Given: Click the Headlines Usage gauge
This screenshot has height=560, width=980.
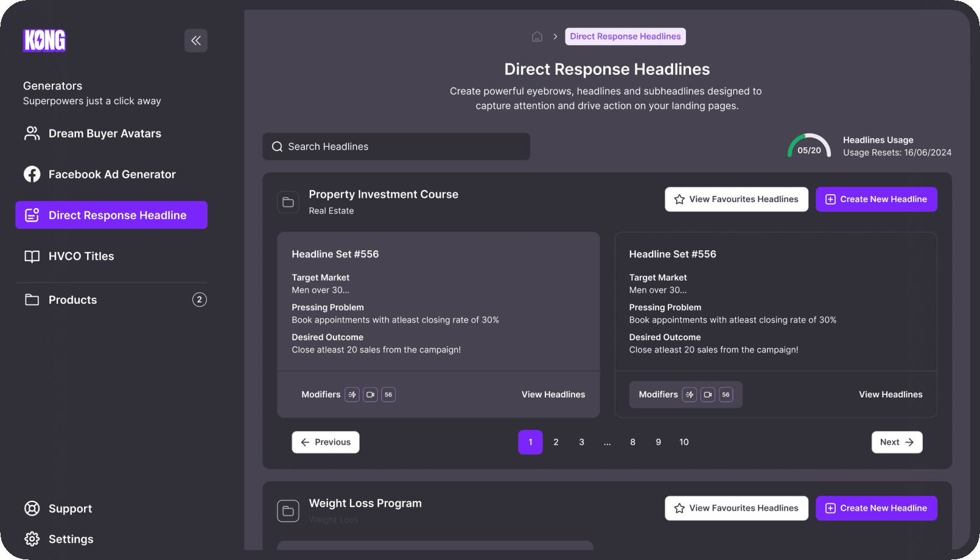Looking at the screenshot, I should (809, 147).
